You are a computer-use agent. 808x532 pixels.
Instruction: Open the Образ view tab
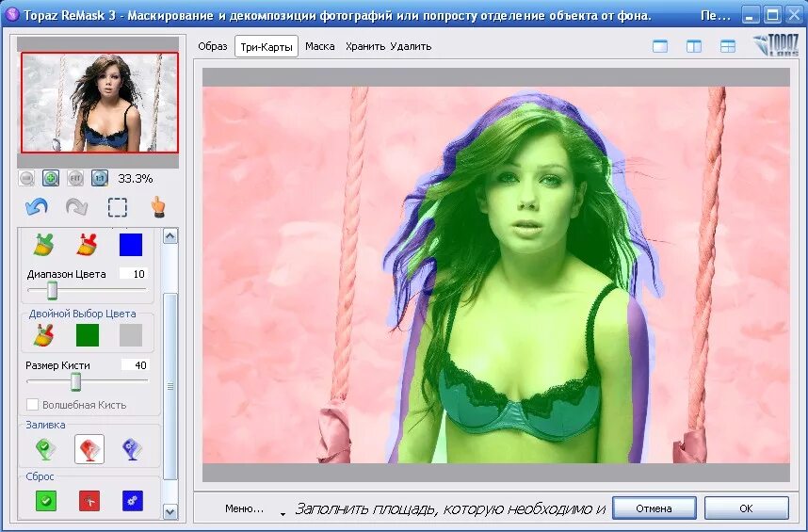(212, 46)
